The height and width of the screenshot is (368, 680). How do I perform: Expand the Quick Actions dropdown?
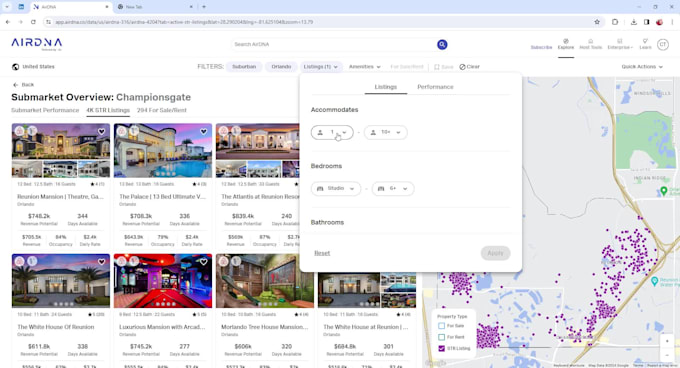click(x=642, y=67)
